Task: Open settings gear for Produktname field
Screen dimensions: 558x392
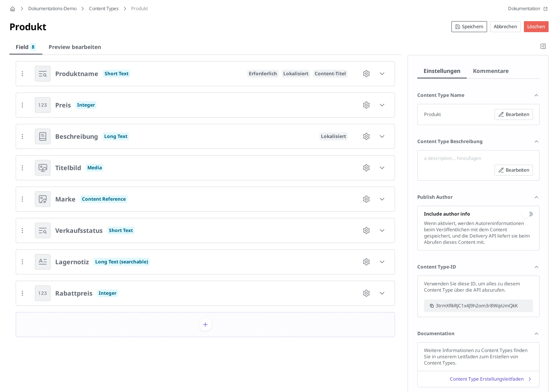Action: click(x=366, y=74)
